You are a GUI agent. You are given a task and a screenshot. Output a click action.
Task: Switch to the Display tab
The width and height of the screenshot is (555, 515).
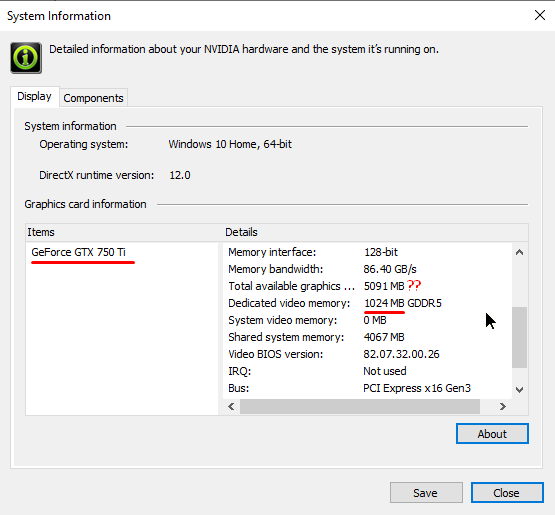click(x=34, y=96)
